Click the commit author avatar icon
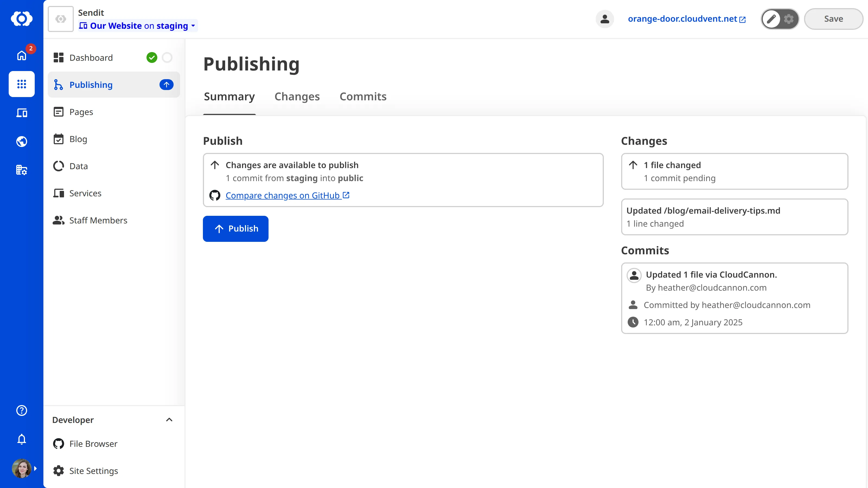This screenshot has height=488, width=868. [634, 275]
